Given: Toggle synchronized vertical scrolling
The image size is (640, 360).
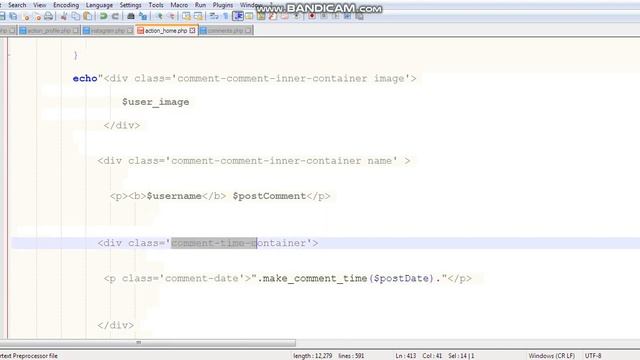Looking at the screenshot, I should point(187,16).
